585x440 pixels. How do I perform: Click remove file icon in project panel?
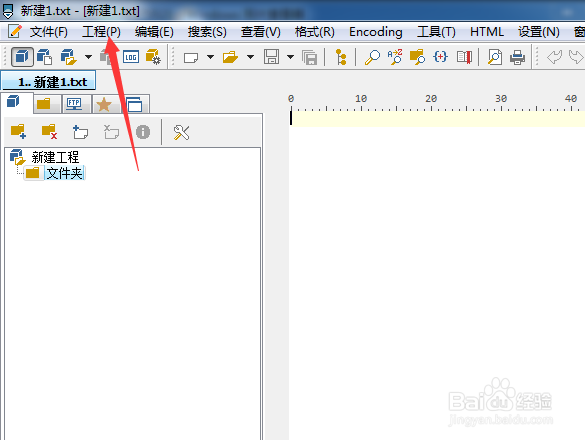[x=111, y=132]
